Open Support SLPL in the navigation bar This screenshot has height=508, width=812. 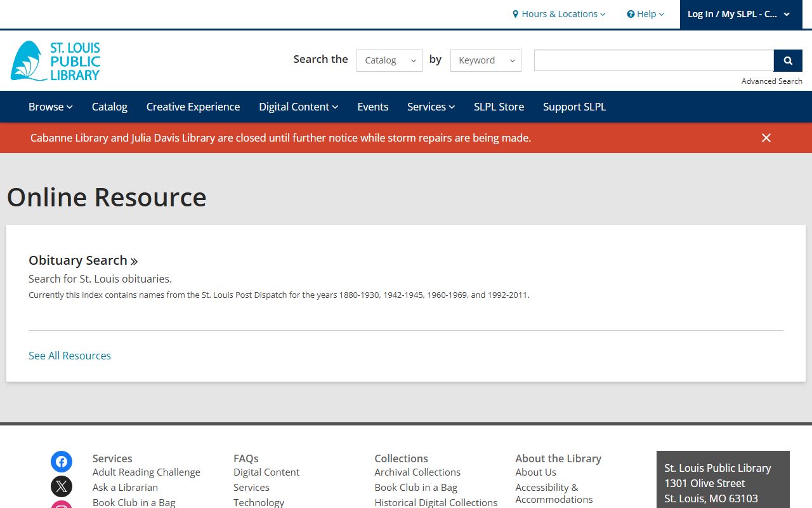[x=574, y=107]
